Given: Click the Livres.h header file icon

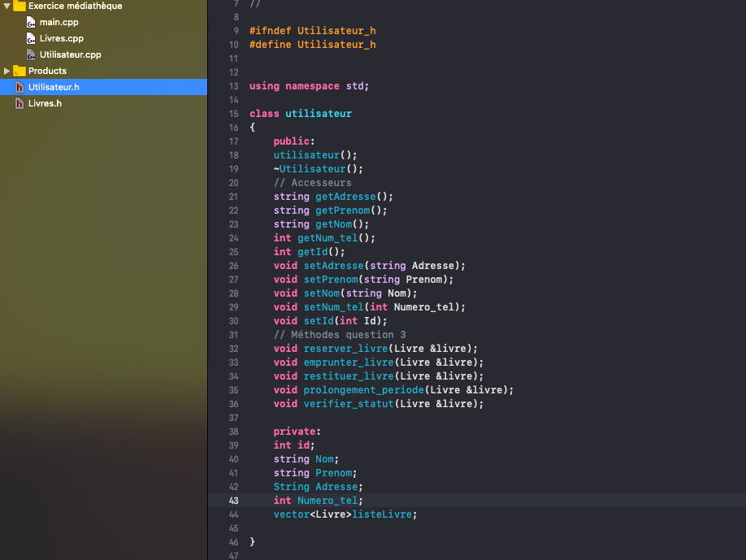Looking at the screenshot, I should (x=20, y=103).
